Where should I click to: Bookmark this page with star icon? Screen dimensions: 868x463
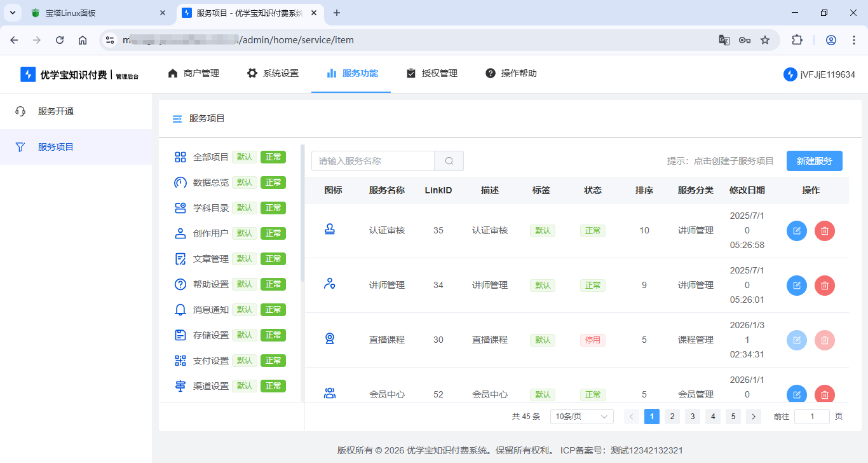coord(765,40)
